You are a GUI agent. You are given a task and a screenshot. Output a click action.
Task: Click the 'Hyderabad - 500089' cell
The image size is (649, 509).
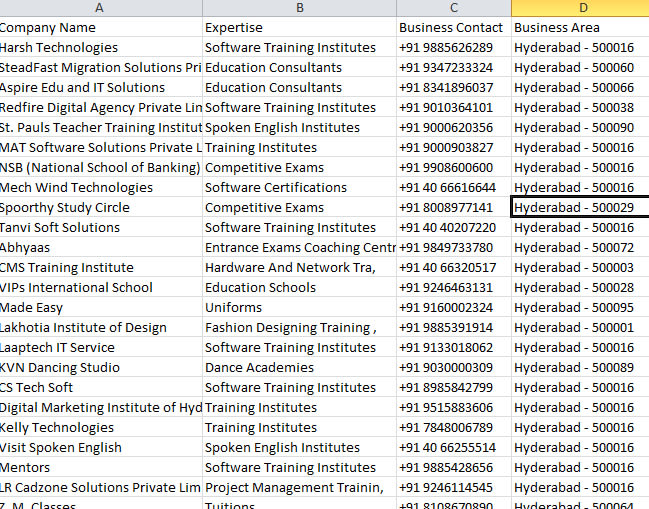coord(580,367)
